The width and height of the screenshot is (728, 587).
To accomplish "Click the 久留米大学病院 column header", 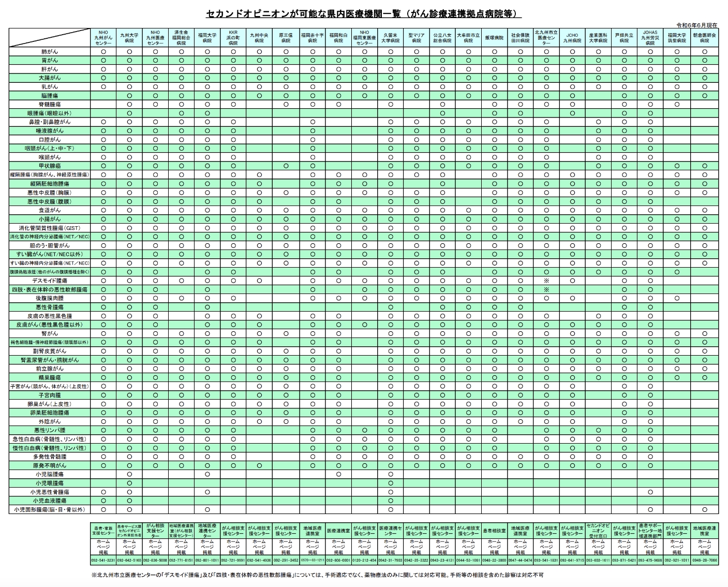I will (x=391, y=38).
